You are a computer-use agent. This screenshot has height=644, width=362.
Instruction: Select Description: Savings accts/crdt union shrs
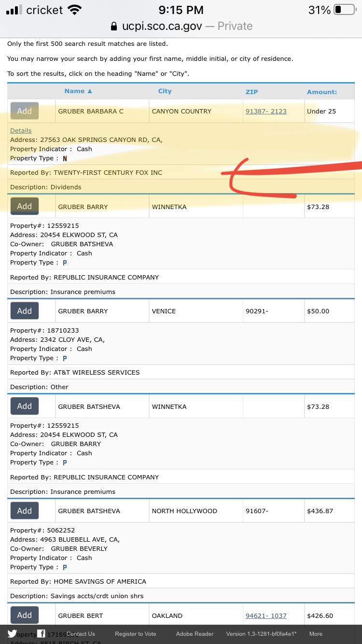(77, 596)
